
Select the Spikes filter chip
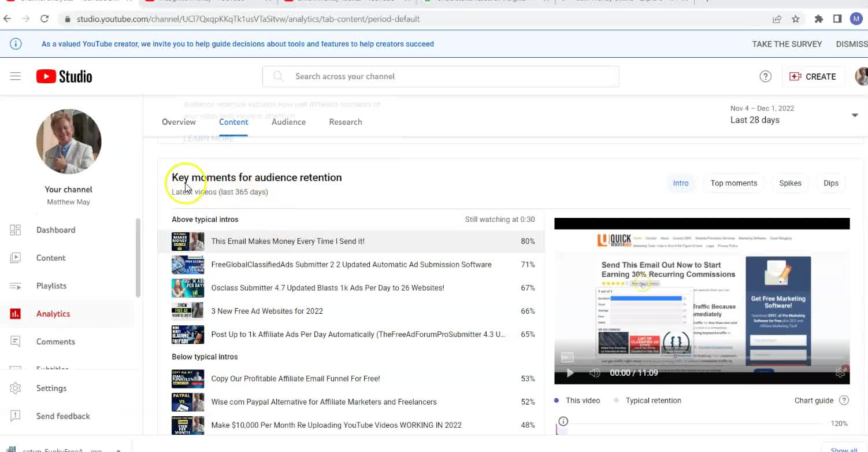790,183
